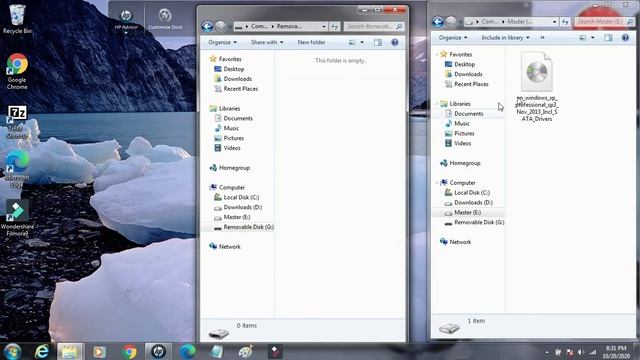Open volume control in system tray
Viewport: 640px width, 360px height.
pos(581,352)
